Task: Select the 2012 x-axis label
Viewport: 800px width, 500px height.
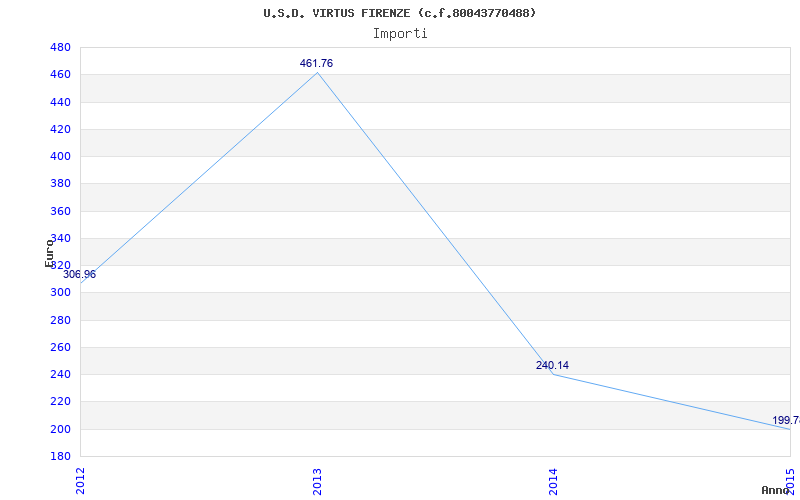Action: pyautogui.click(x=80, y=481)
